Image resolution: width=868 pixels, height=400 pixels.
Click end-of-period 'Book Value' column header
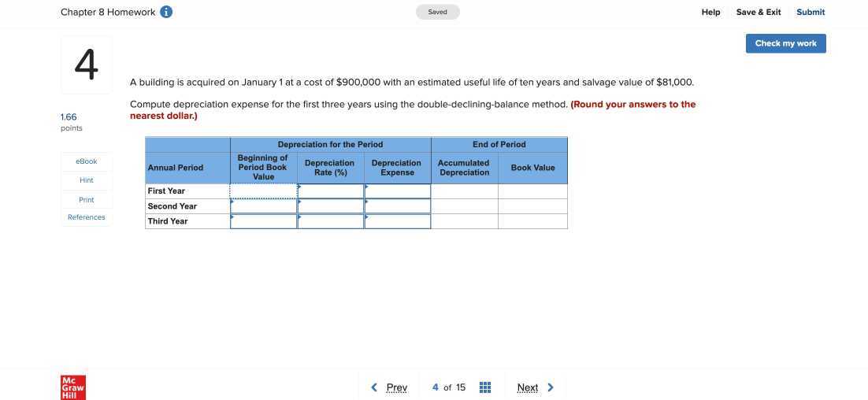tap(532, 168)
